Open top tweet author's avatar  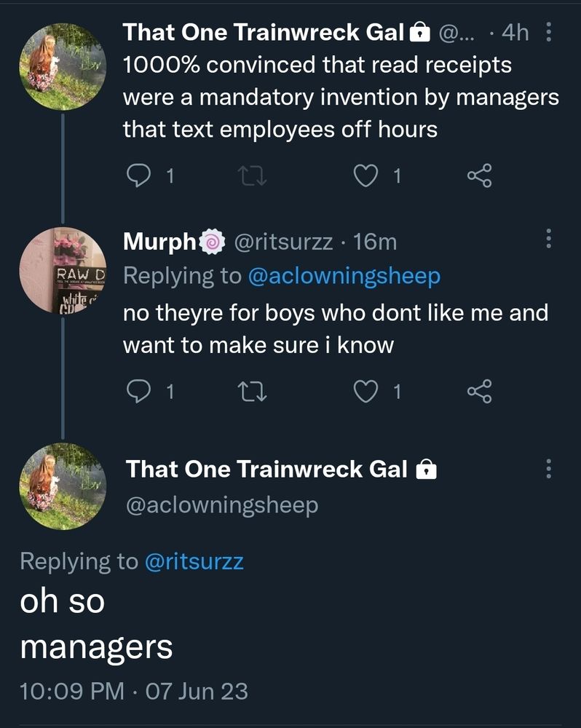63,67
